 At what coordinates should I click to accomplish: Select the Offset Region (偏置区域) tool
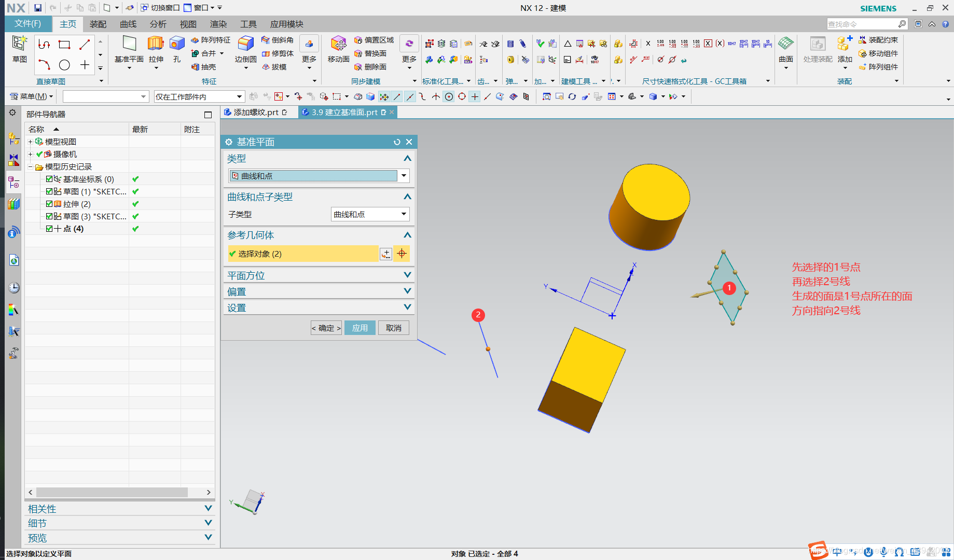[374, 40]
